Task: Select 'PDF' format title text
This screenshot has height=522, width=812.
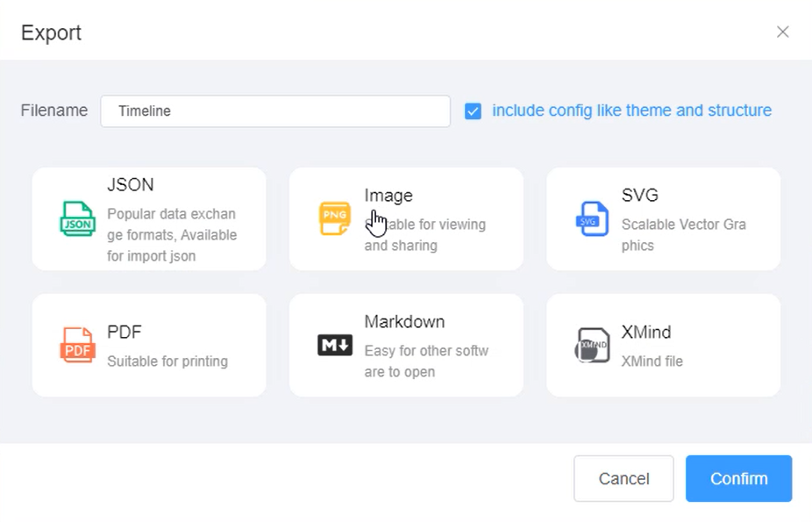Action: pyautogui.click(x=125, y=333)
